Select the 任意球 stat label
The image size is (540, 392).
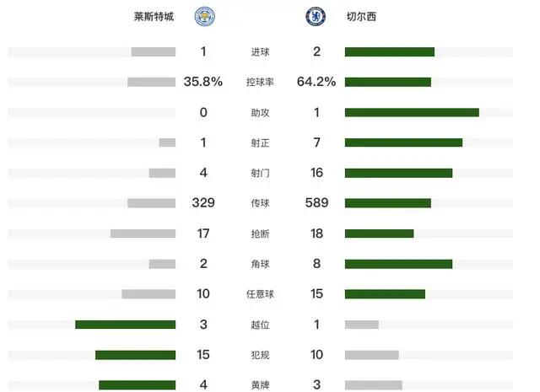coord(260,294)
